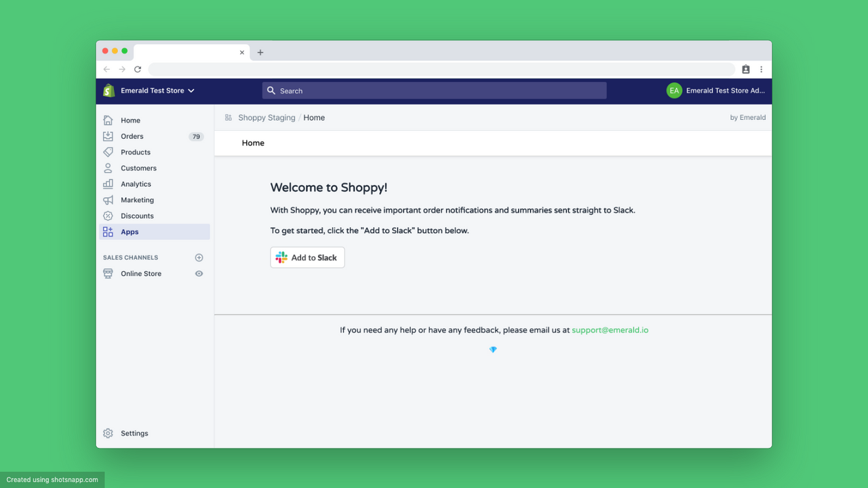Select the Home tab of Shoppy
The image size is (868, 488).
(253, 143)
